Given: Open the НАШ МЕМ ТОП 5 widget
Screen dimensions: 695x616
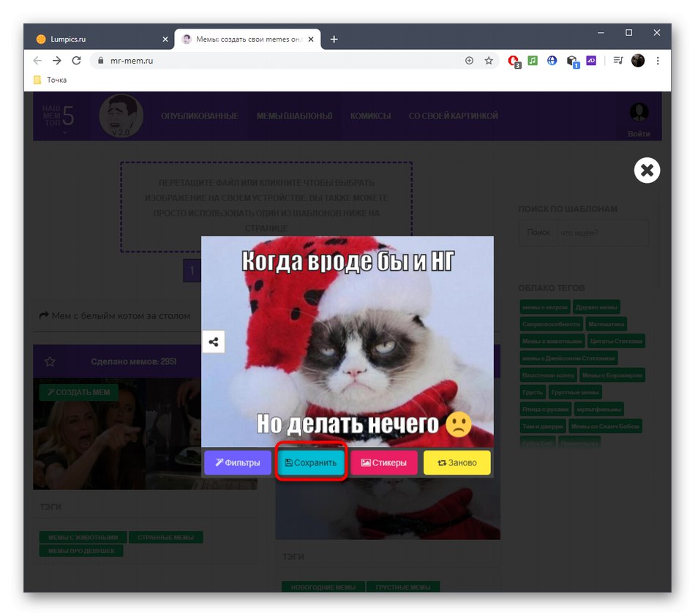Looking at the screenshot, I should click(x=58, y=116).
